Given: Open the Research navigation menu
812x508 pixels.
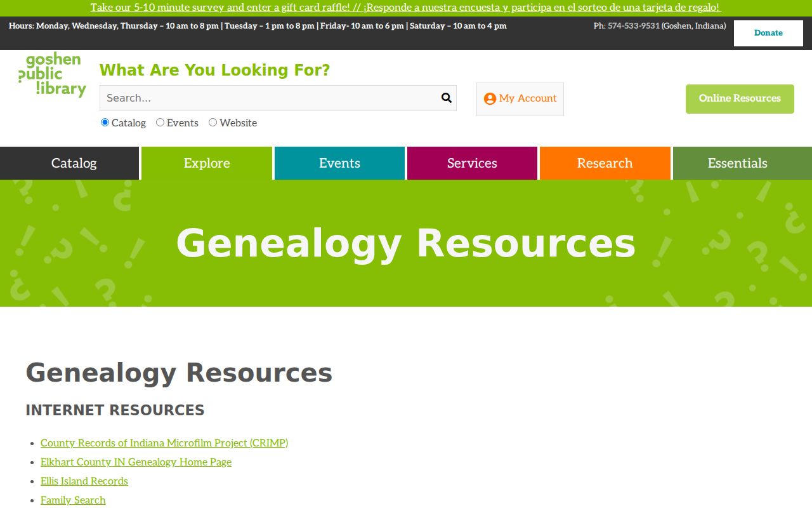Looking at the screenshot, I should (605, 163).
